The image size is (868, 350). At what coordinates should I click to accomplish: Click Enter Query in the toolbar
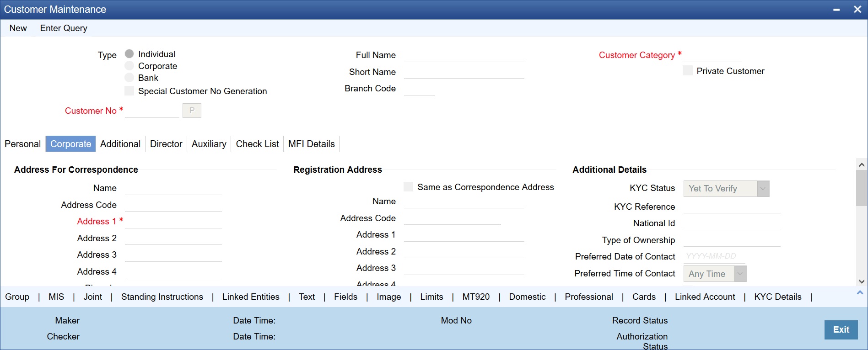[64, 28]
